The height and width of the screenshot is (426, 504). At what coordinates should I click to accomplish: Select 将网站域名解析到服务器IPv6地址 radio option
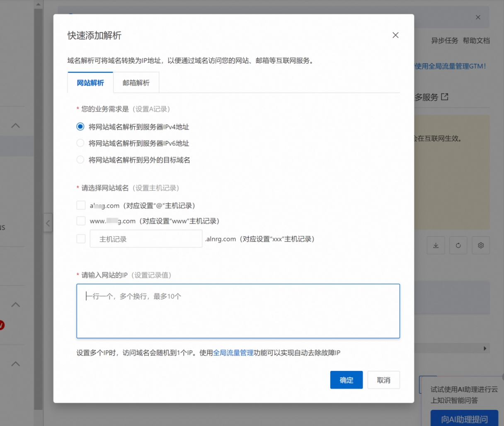click(80, 143)
